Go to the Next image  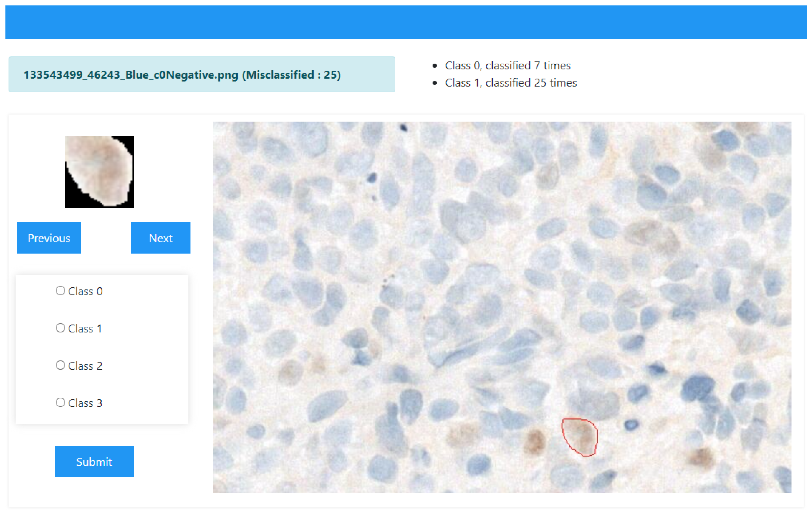tap(160, 238)
